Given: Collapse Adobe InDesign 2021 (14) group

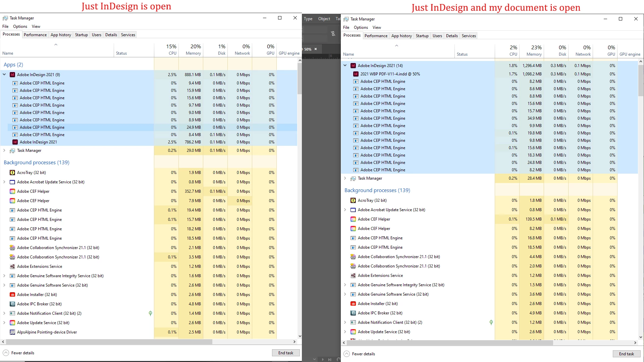Looking at the screenshot, I should [345, 66].
